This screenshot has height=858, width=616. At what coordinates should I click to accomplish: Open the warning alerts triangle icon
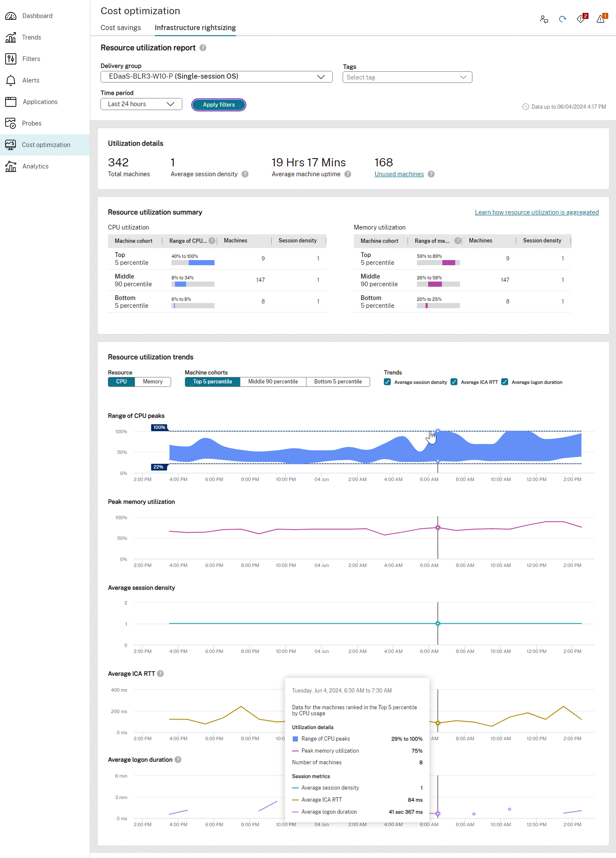click(601, 19)
